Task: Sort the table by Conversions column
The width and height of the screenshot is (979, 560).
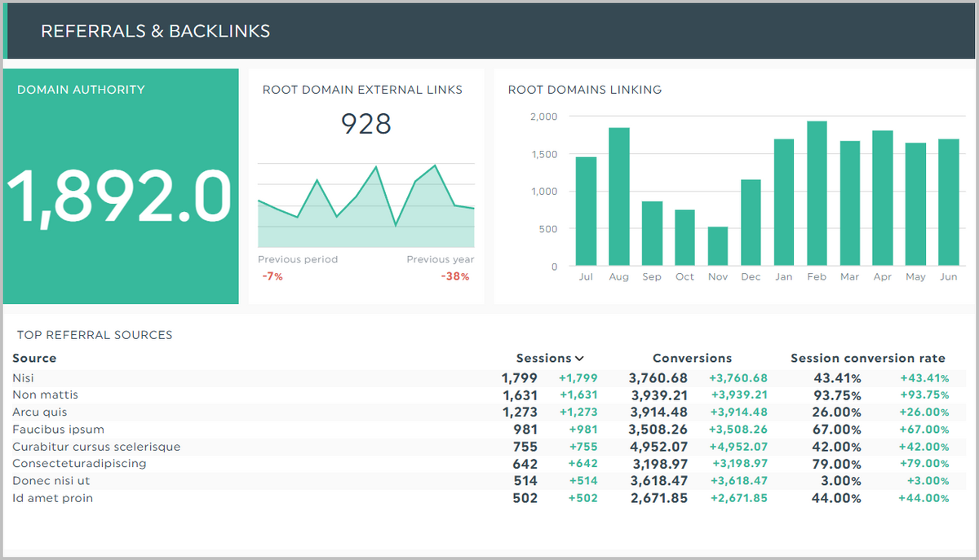Action: pos(692,358)
